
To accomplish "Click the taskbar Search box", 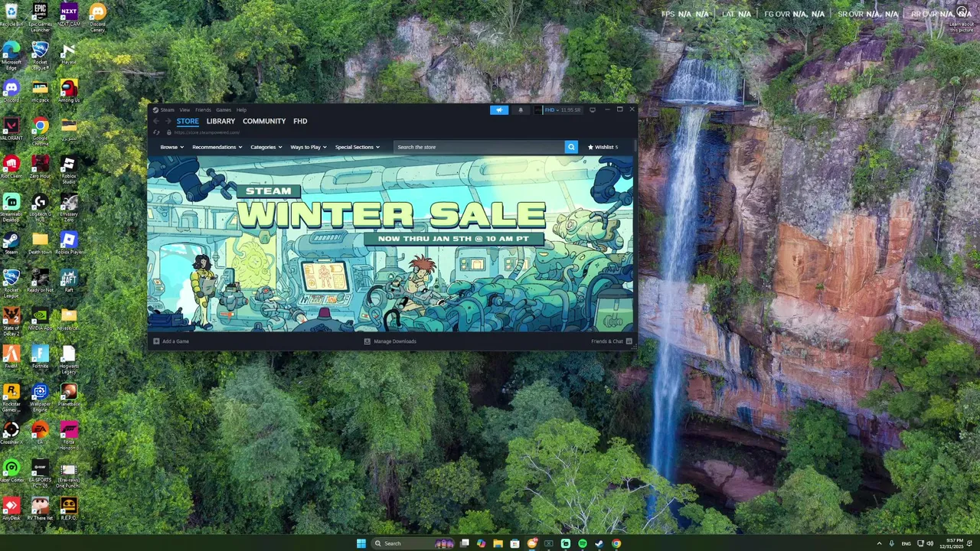I will tap(413, 543).
